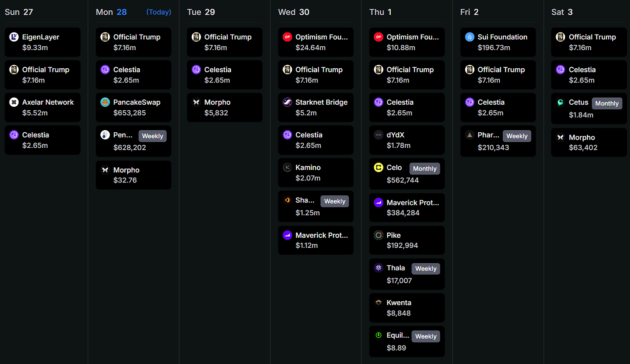Select the Mon 28 day header
The image size is (630, 364).
[111, 12]
